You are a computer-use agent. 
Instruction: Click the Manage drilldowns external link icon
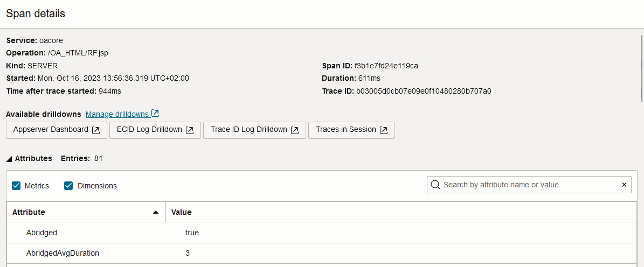click(155, 114)
